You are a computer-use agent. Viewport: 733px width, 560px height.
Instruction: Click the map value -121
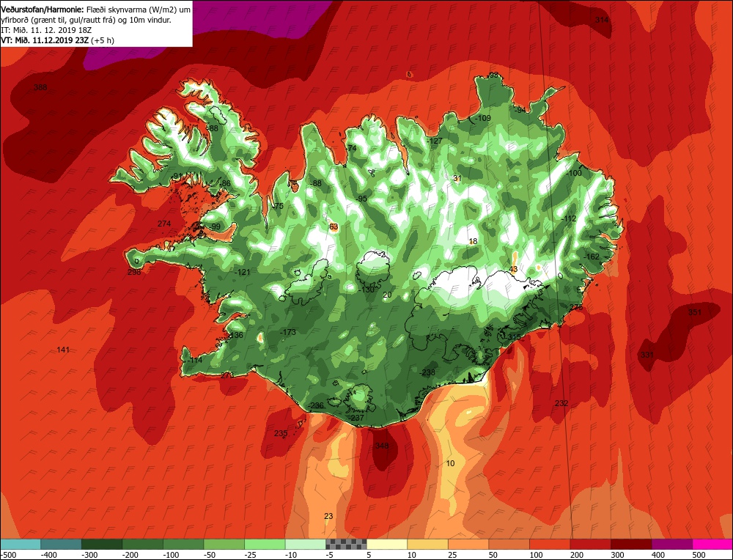242,272
